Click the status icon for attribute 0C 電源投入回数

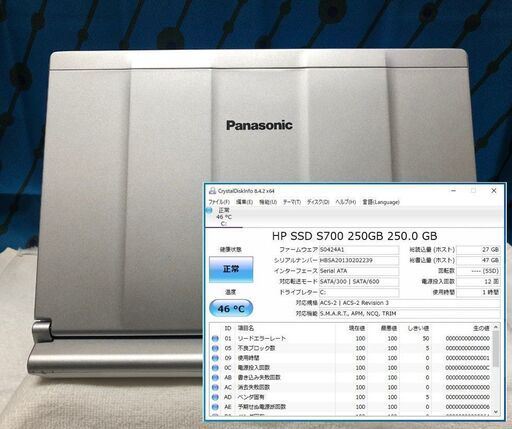[x=215, y=368]
